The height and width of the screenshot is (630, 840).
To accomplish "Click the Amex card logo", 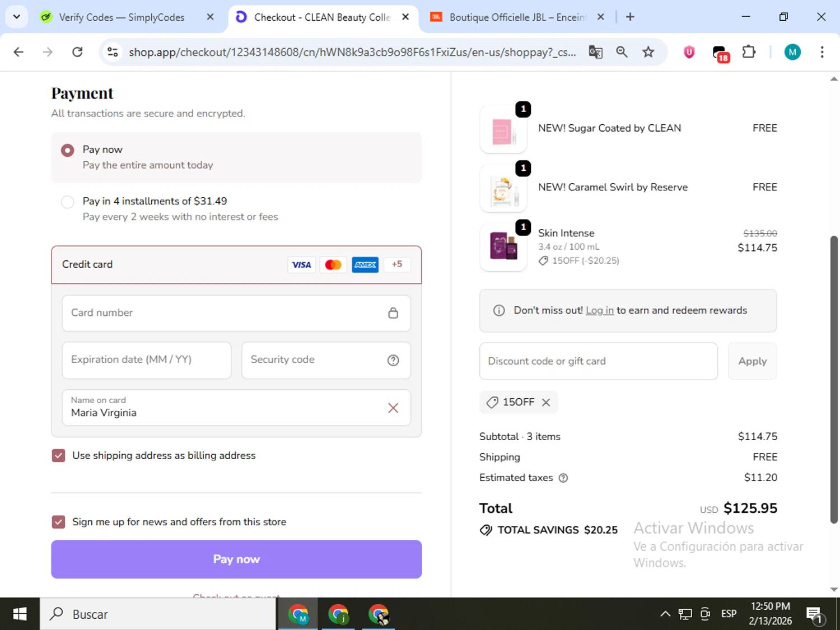I will 365,264.
